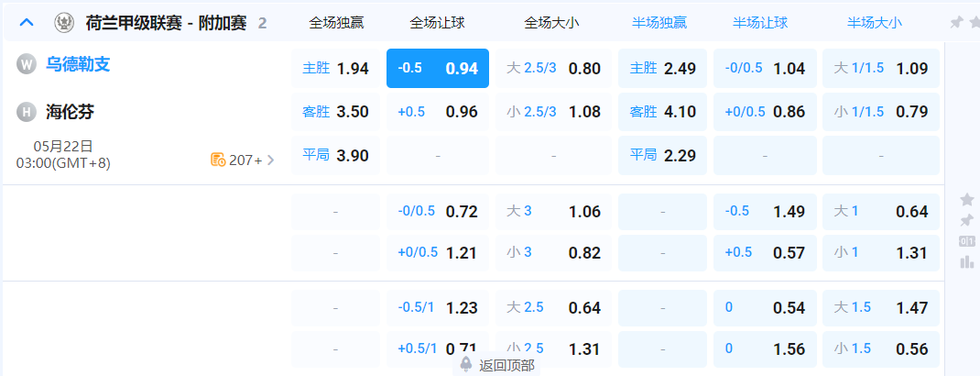Select full-time +0/0.5 handicap at 1.21
The height and width of the screenshot is (376, 980).
click(438, 253)
